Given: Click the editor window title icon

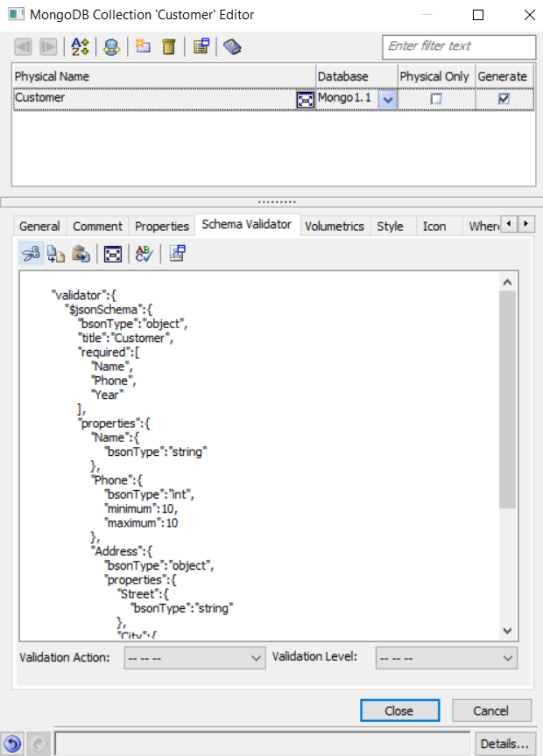Looking at the screenshot, I should 16,14.
